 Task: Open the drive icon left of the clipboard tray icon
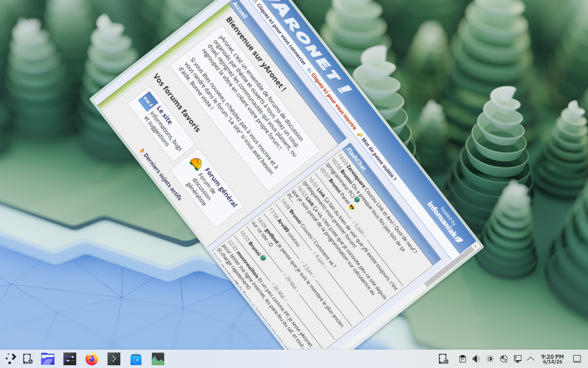pyautogui.click(x=443, y=359)
